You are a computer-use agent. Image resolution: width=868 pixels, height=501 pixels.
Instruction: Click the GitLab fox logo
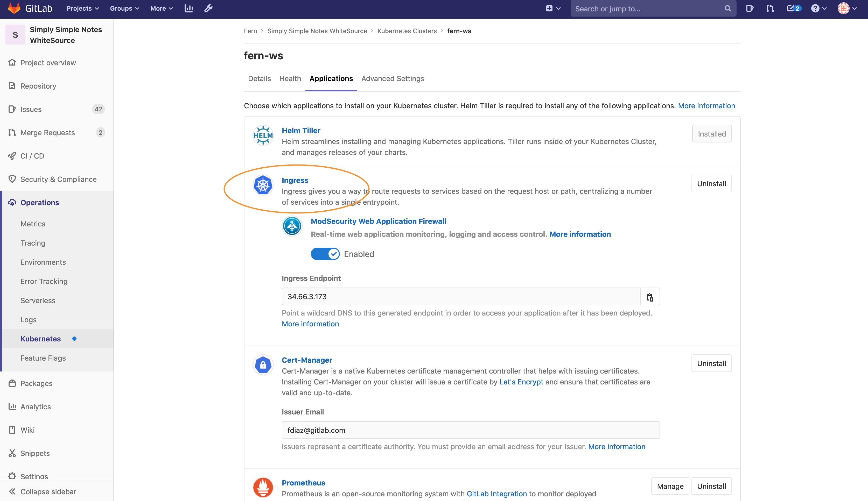point(14,8)
